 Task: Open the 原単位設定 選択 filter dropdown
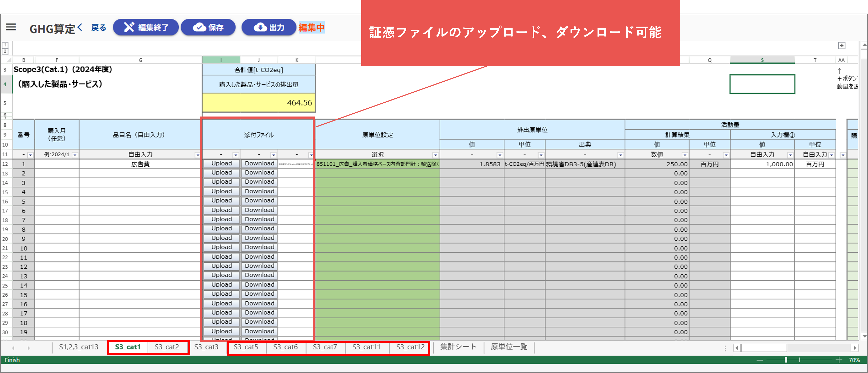point(435,155)
